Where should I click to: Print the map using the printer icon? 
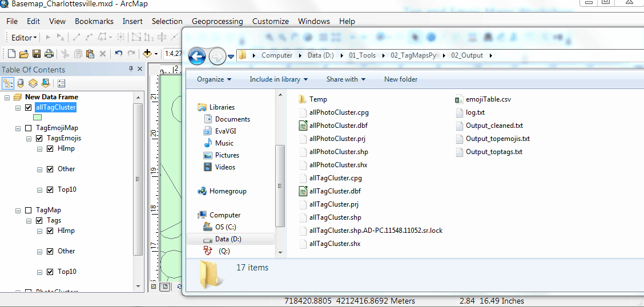tap(49, 54)
